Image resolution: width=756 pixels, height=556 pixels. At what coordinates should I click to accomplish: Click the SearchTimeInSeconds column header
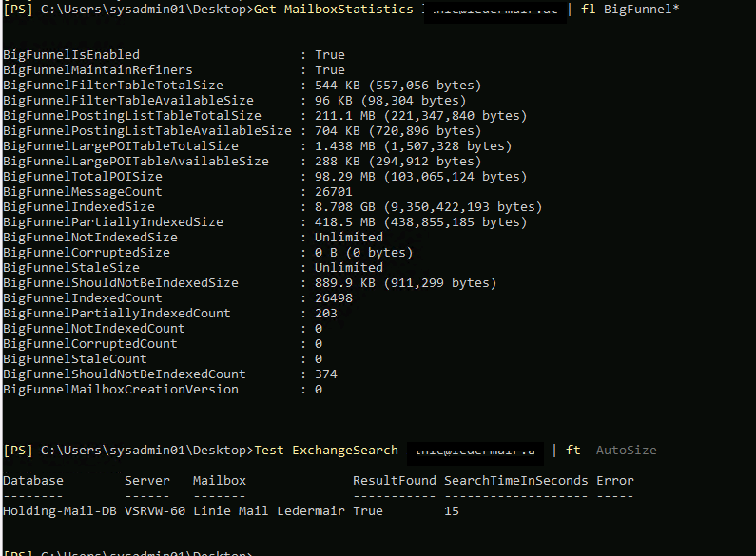516,480
